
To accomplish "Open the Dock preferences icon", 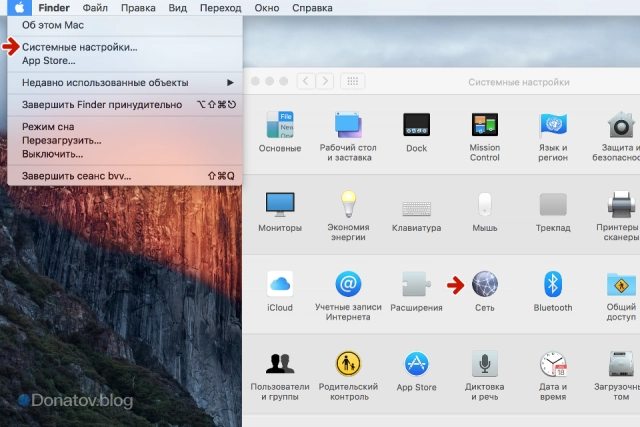I will click(x=416, y=125).
